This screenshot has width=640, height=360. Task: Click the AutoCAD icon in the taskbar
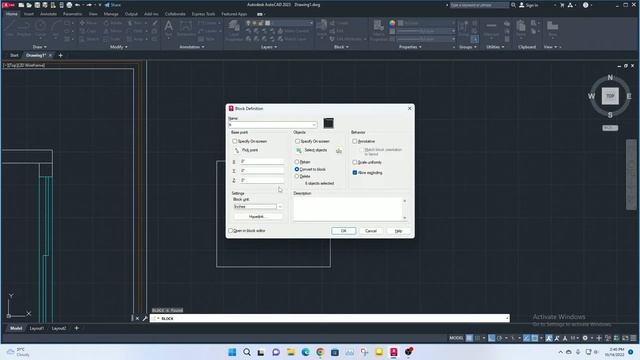tap(393, 352)
